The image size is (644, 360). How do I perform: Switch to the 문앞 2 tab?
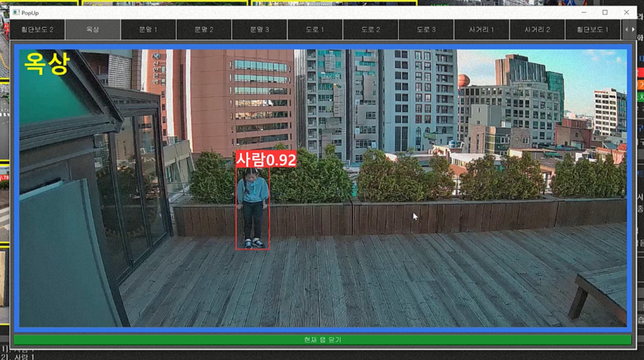tap(204, 29)
